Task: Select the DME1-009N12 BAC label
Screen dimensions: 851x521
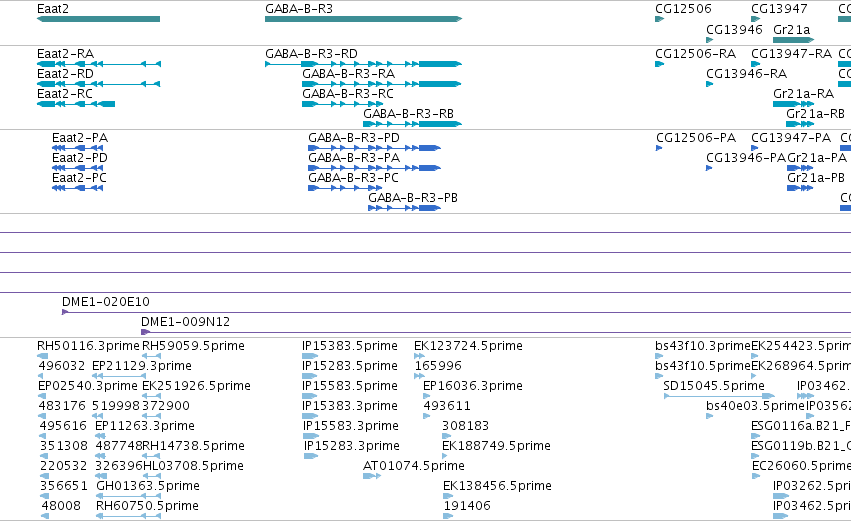Action: [x=186, y=322]
